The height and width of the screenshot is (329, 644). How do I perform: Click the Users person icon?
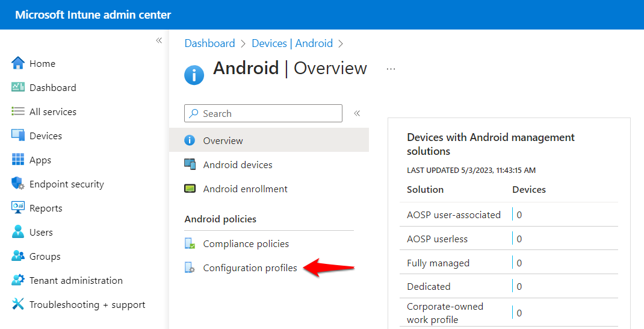(x=18, y=232)
